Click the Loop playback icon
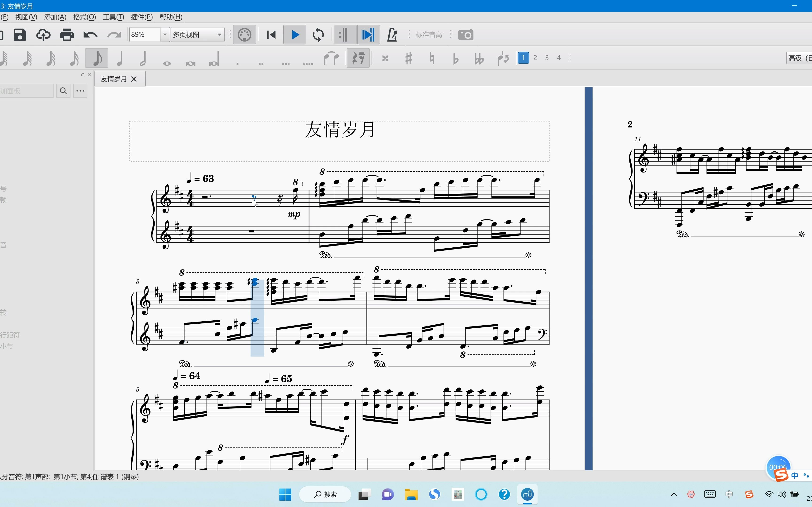The image size is (812, 507). pos(319,35)
